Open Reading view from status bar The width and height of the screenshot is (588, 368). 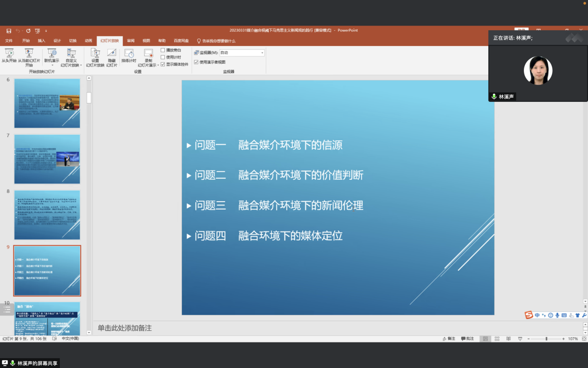(509, 339)
